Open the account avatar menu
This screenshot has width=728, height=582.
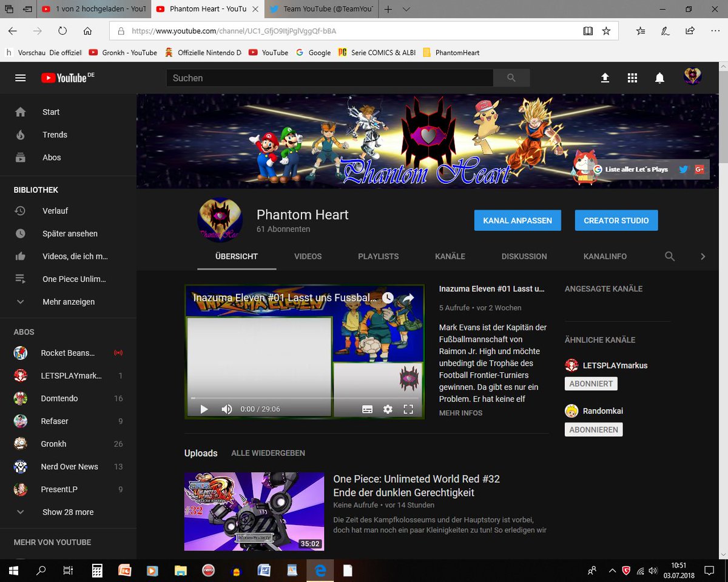692,77
